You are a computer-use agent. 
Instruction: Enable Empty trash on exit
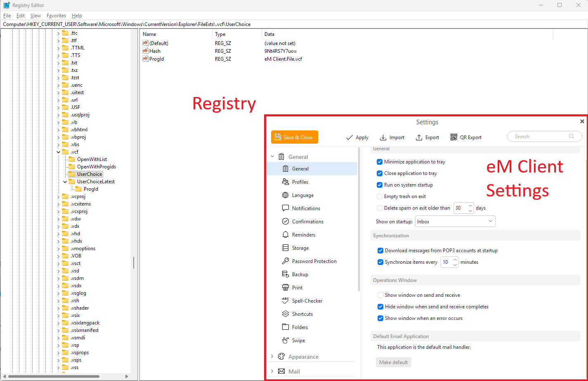click(380, 196)
